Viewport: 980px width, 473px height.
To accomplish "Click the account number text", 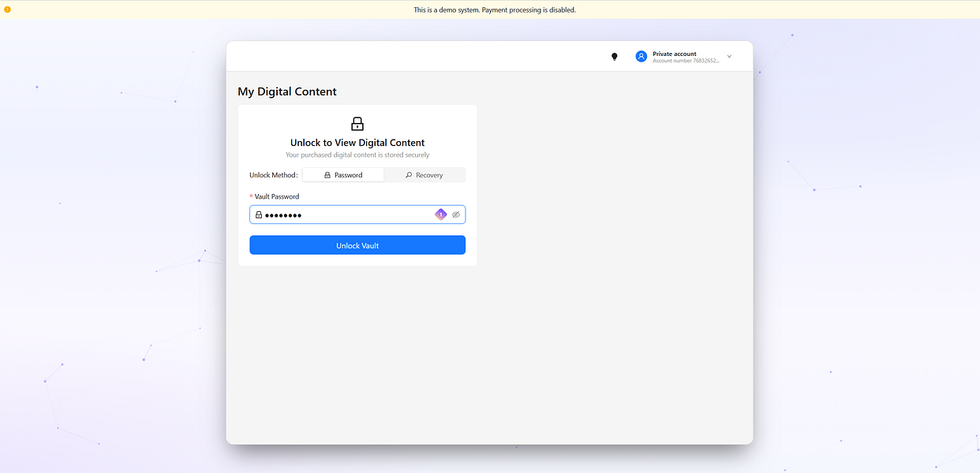I will (686, 61).
